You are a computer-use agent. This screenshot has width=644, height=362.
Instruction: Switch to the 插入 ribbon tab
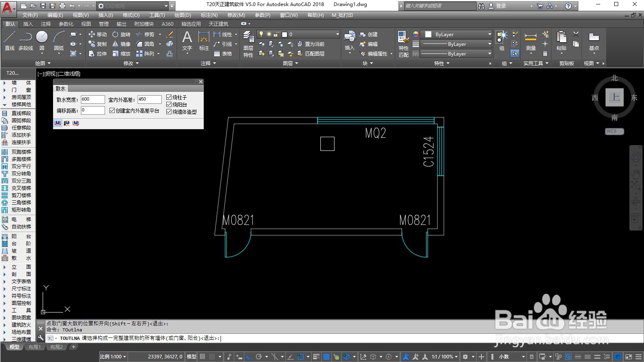click(28, 24)
